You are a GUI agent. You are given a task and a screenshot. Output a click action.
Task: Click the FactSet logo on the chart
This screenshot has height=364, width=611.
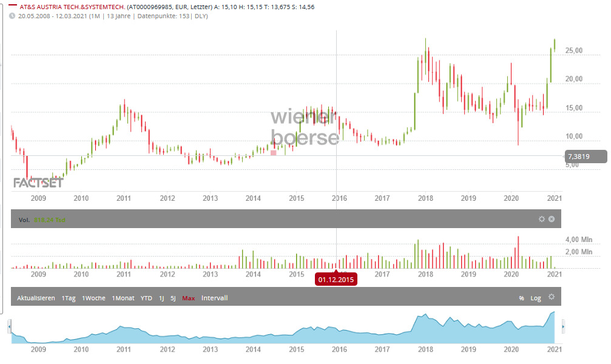[x=38, y=182]
